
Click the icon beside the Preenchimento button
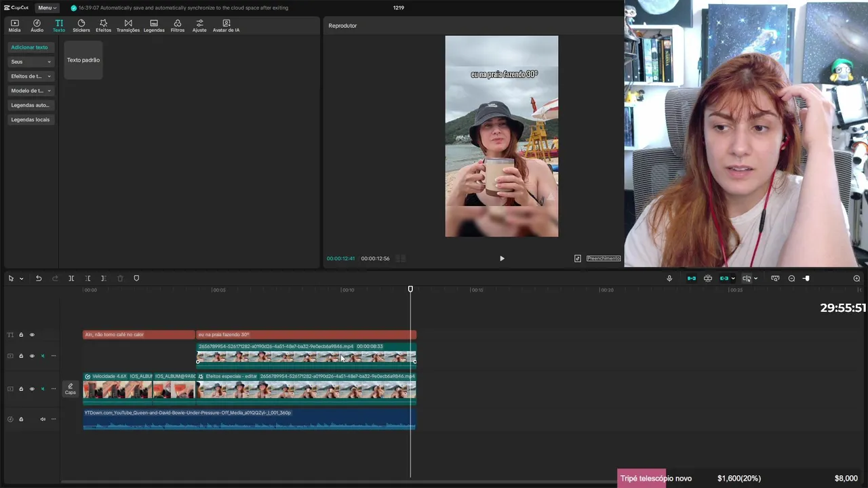(578, 258)
